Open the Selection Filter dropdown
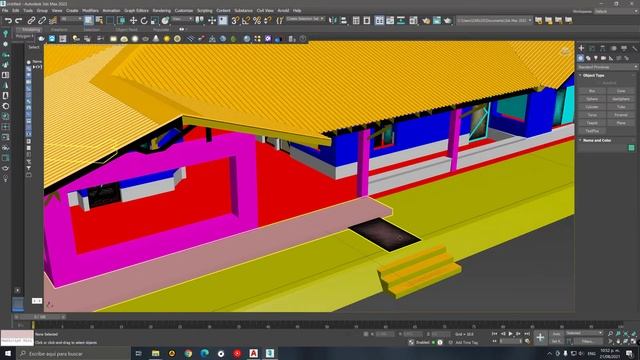This screenshot has width=640, height=360. pos(71,19)
